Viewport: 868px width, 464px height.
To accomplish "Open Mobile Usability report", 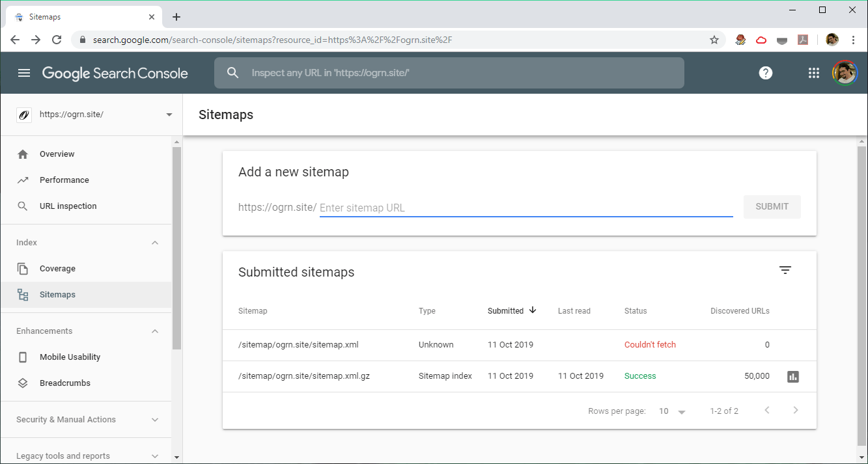I will (x=86, y=357).
